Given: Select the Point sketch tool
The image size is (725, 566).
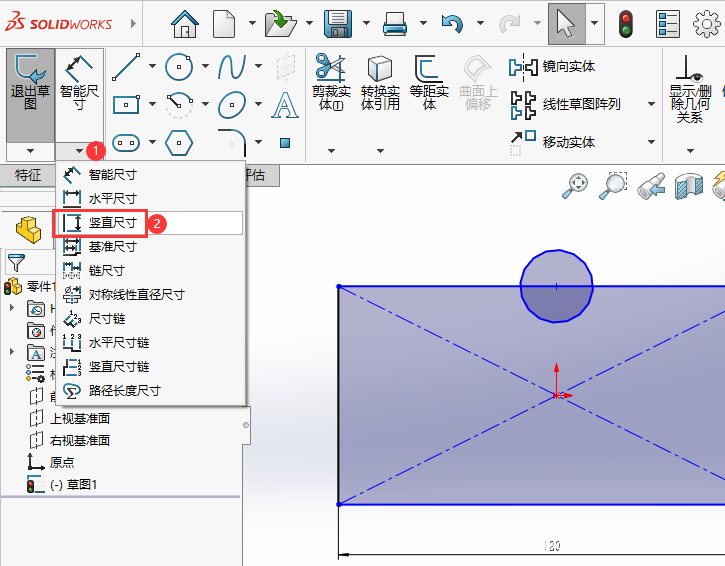Looking at the screenshot, I should [x=285, y=143].
